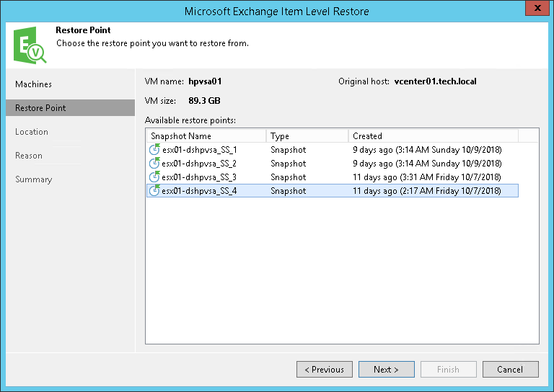Jump to the Summary wizard step
The width and height of the screenshot is (554, 392).
(34, 179)
